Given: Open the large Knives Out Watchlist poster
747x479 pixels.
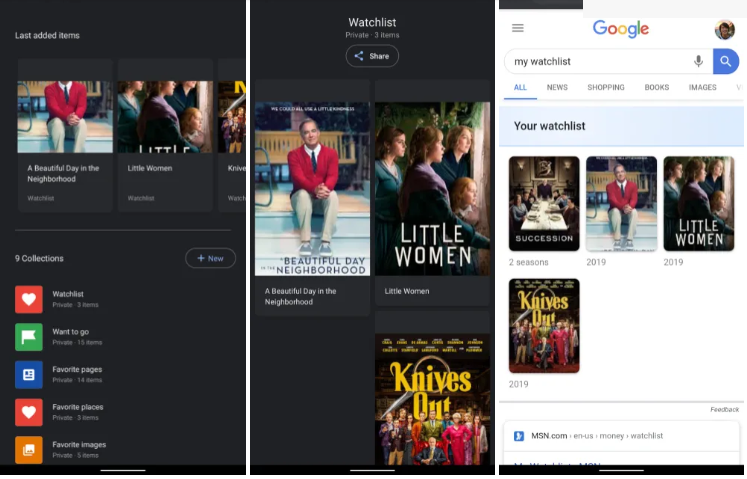Looking at the screenshot, I should [432, 399].
